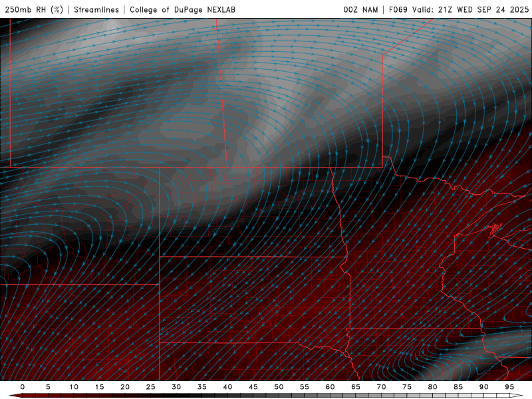Select the 80 label on color scale

tap(433, 387)
